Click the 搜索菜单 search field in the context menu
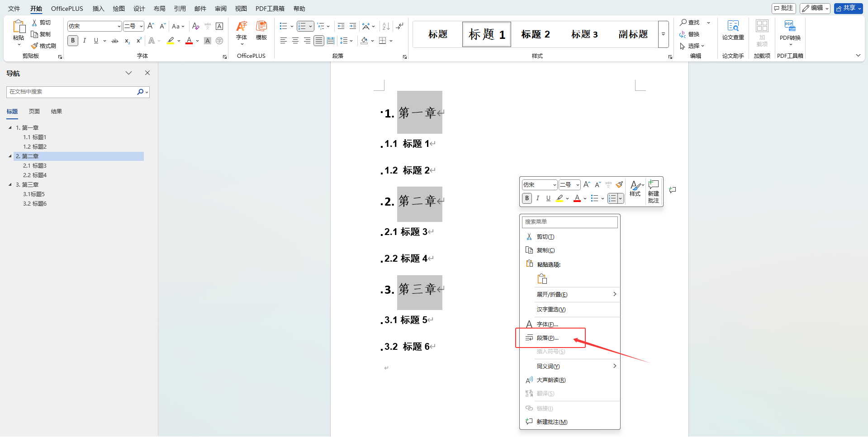 [570, 222]
